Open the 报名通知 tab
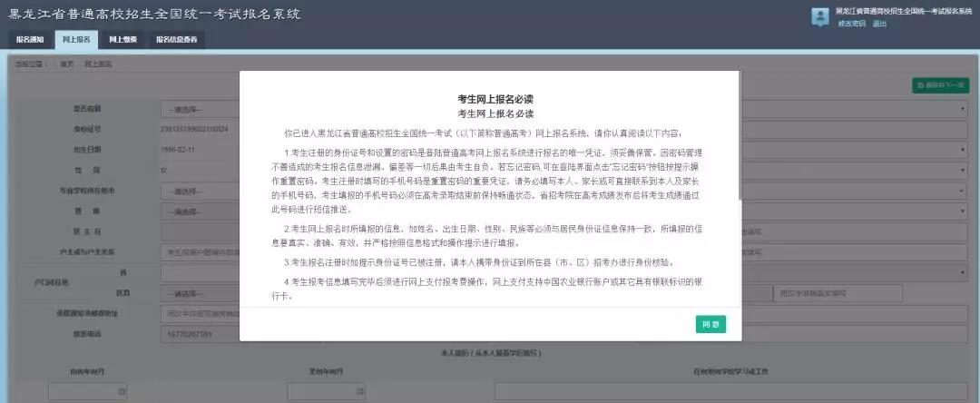This screenshot has width=980, height=403. (x=30, y=39)
